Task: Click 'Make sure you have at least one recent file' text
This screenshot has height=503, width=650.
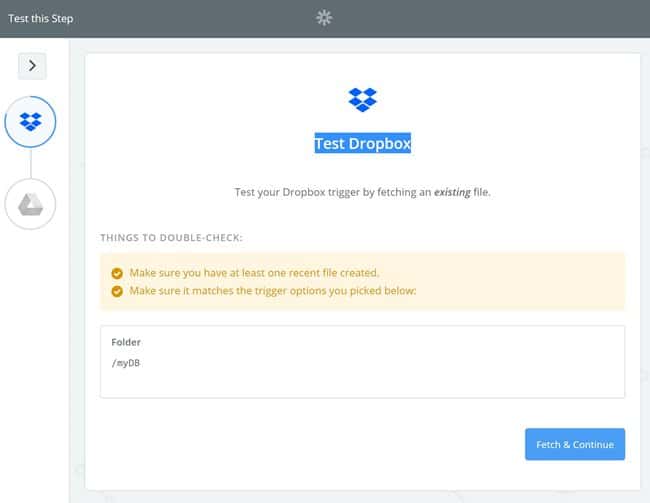Action: tap(253, 273)
